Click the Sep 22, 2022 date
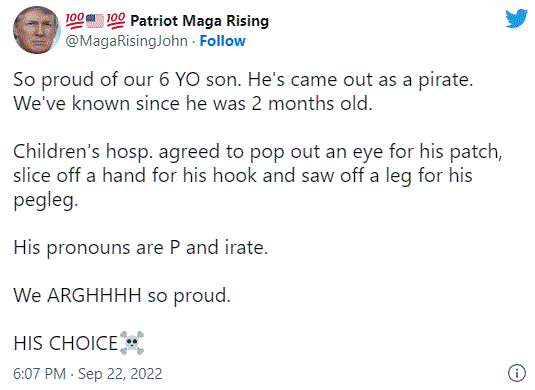535x390 pixels. click(120, 374)
